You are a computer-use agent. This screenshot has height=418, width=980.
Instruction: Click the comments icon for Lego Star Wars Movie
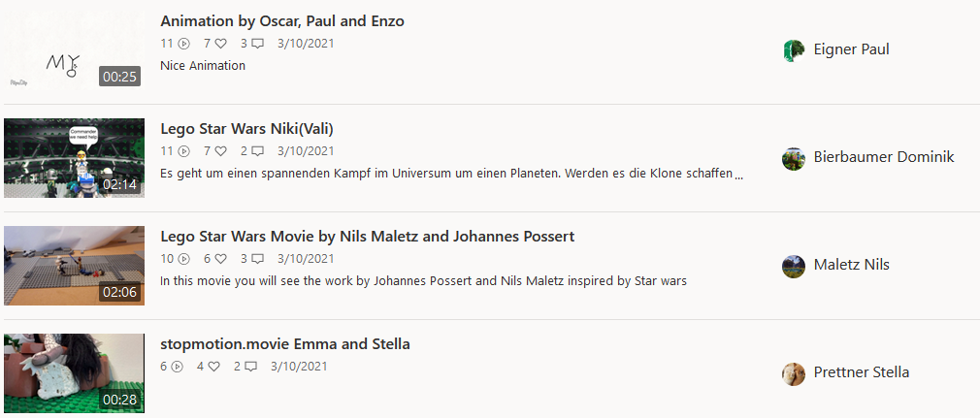[x=257, y=259]
